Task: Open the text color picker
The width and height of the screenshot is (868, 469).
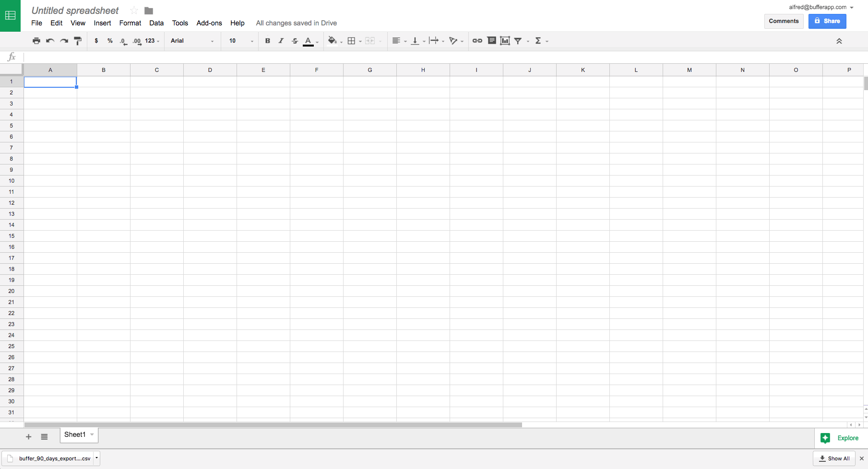Action: pyautogui.click(x=309, y=41)
